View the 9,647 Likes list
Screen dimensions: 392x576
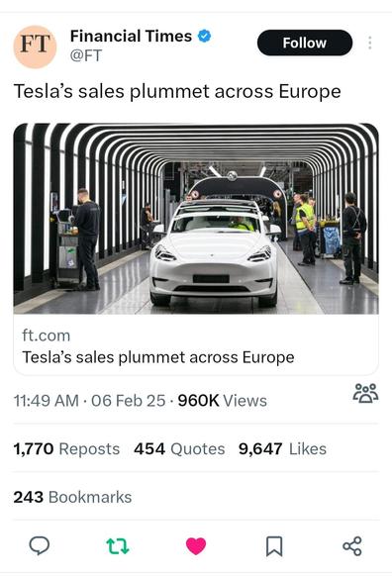pos(282,449)
